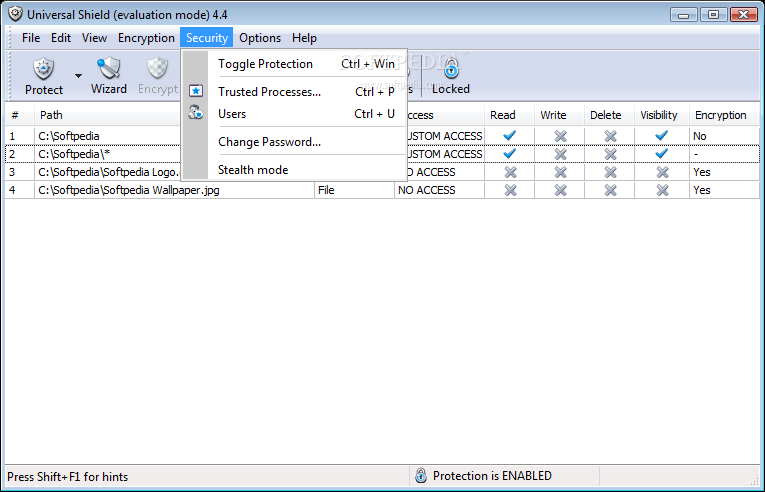The image size is (765, 492).
Task: Toggle Write cross for Softpedia Logo row
Action: 560,172
